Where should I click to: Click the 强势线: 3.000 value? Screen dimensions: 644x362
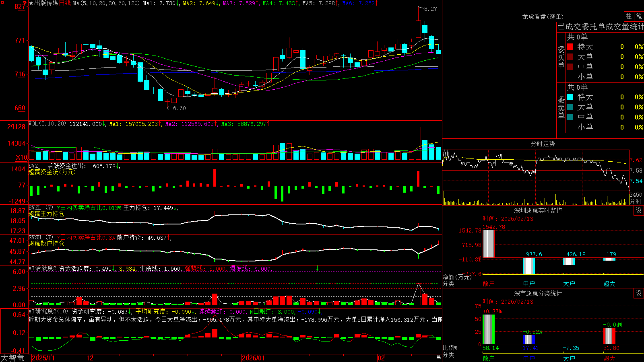(x=205, y=268)
